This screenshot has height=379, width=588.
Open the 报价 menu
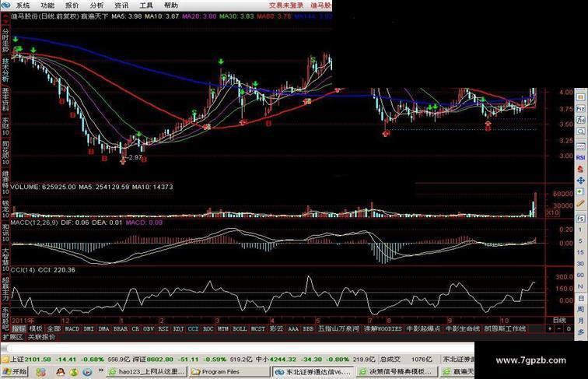[x=72, y=5]
